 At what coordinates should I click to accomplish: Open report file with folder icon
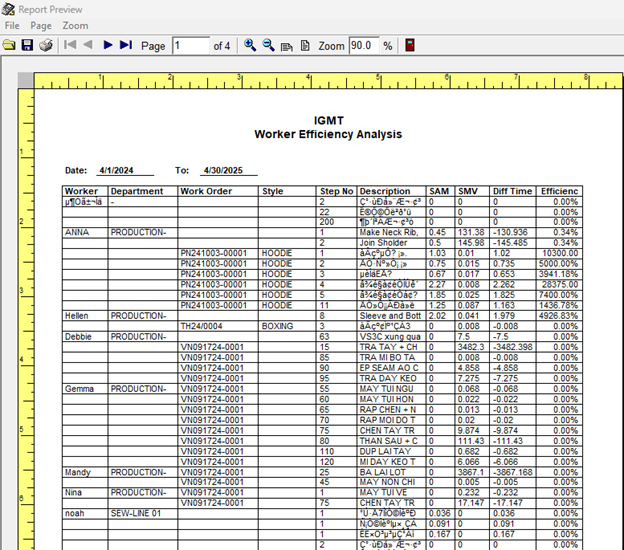9,45
